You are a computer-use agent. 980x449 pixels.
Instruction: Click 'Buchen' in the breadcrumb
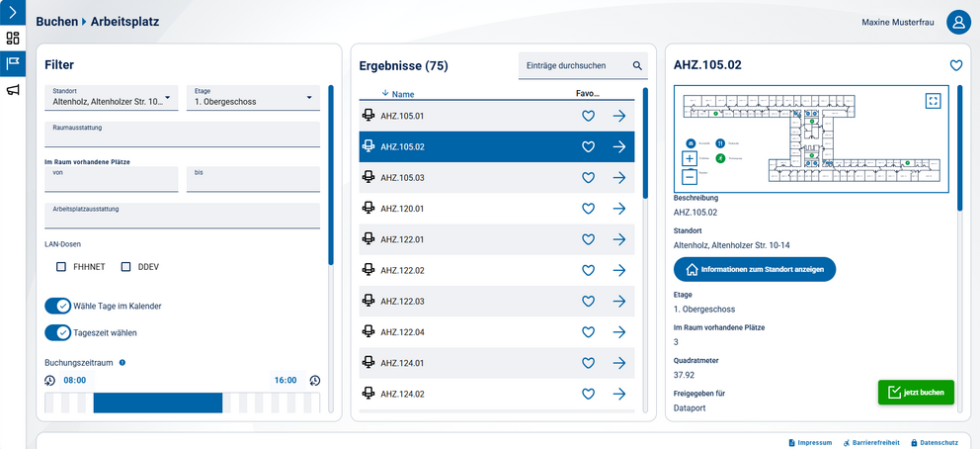coord(56,21)
